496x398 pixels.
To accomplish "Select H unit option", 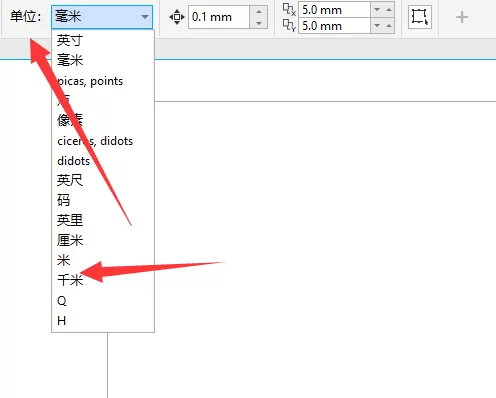I will click(103, 321).
